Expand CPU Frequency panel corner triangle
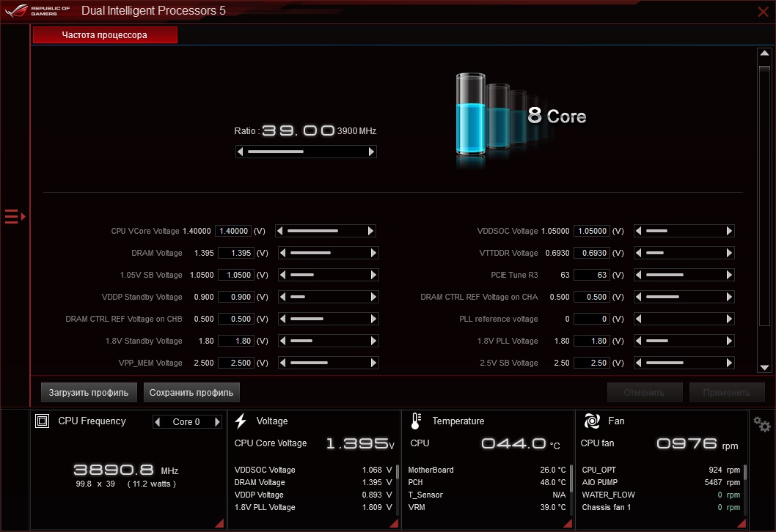776x532 pixels. [219, 523]
